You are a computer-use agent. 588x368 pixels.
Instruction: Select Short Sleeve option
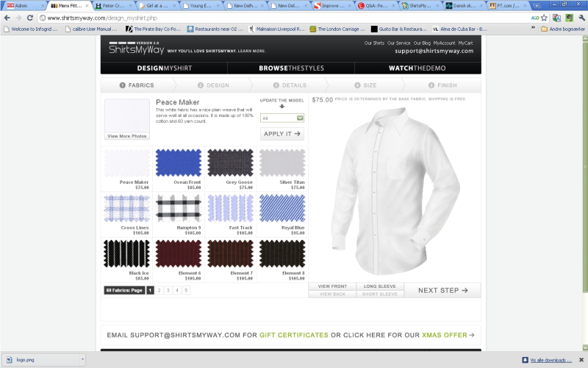380,294
